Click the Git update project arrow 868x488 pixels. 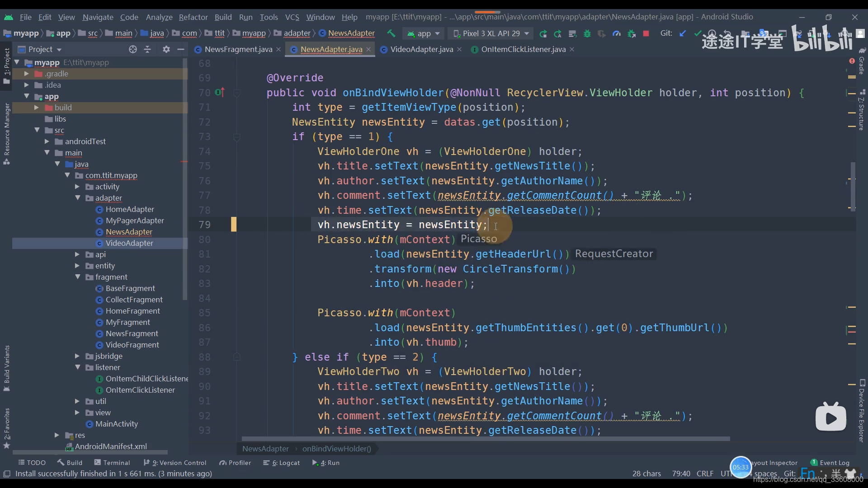click(683, 33)
